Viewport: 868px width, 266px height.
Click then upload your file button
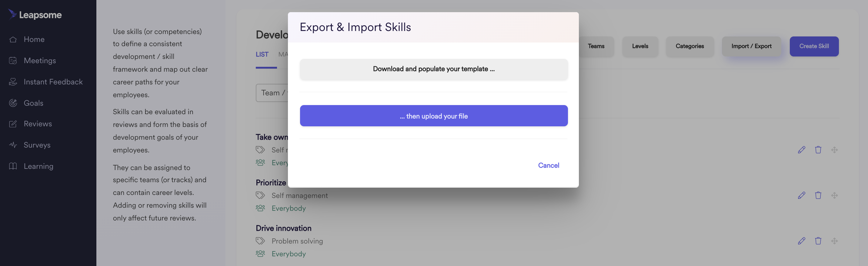(x=434, y=116)
